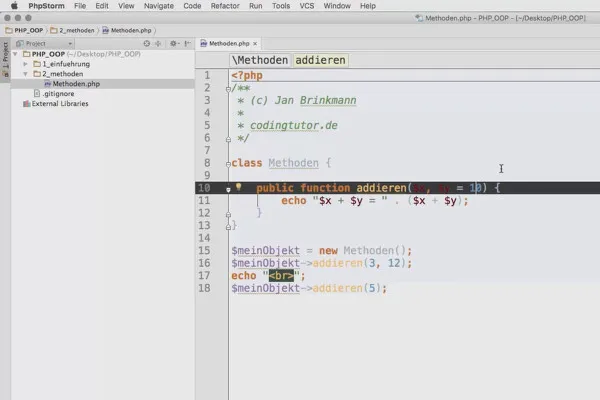
Task: Click the yellow lightbulb intention icon
Action: [238, 187]
